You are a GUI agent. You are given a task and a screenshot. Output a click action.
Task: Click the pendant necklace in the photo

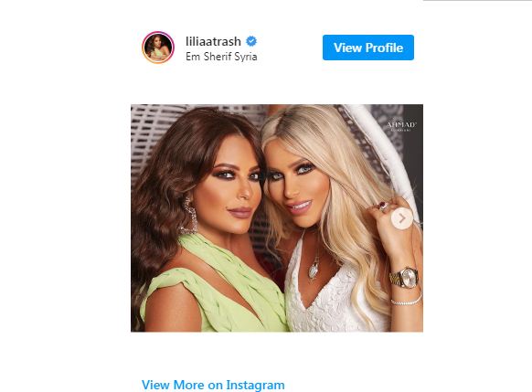[314, 268]
